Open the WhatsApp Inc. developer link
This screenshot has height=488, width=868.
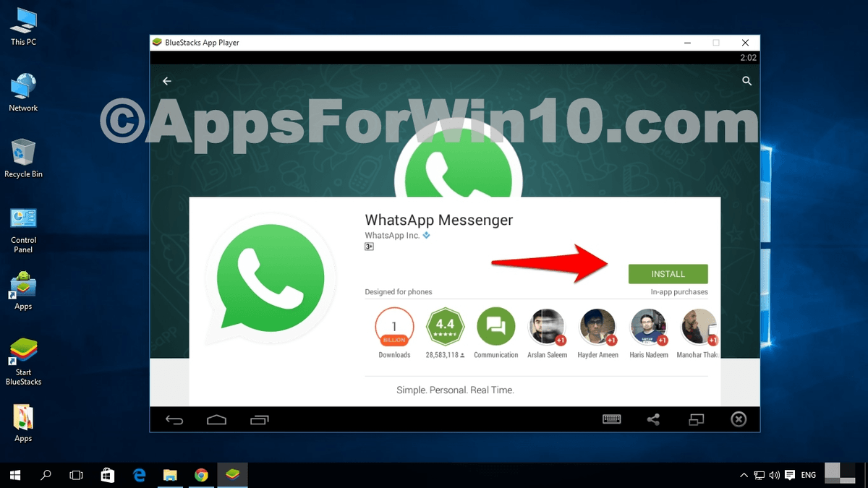[x=394, y=235]
